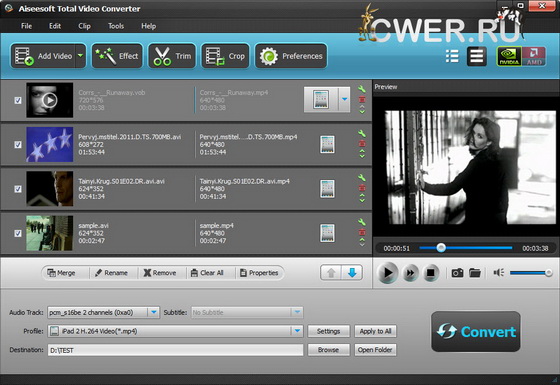Select the Tainyi.Krug thumbnail
Image resolution: width=560 pixels, height=385 pixels.
(50, 189)
